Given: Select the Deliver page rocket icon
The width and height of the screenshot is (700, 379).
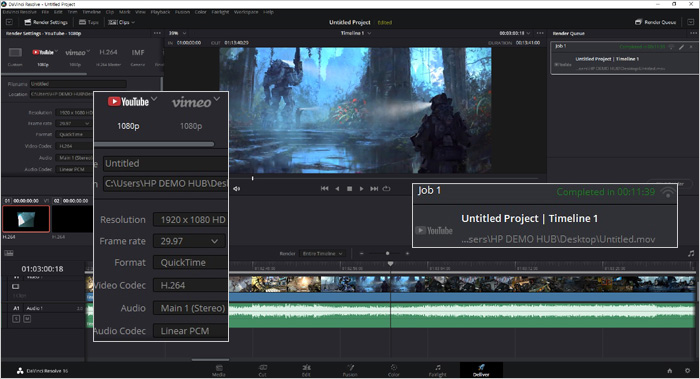Looking at the screenshot, I should 481,367.
